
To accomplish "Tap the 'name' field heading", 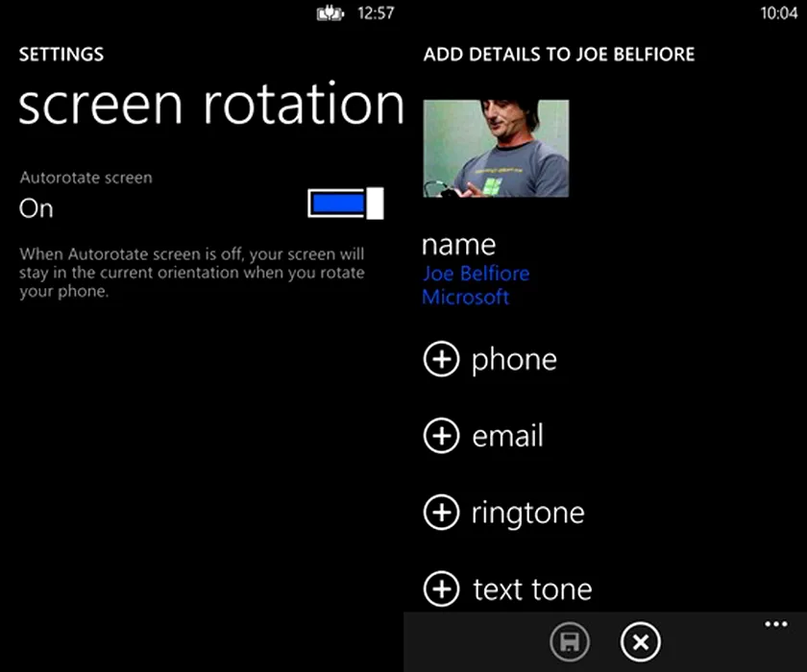I will pos(458,245).
